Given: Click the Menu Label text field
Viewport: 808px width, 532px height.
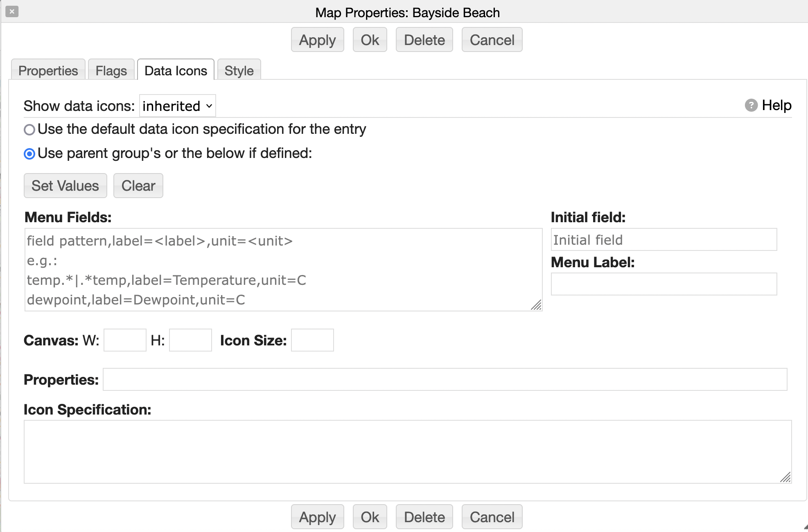Looking at the screenshot, I should [664, 284].
